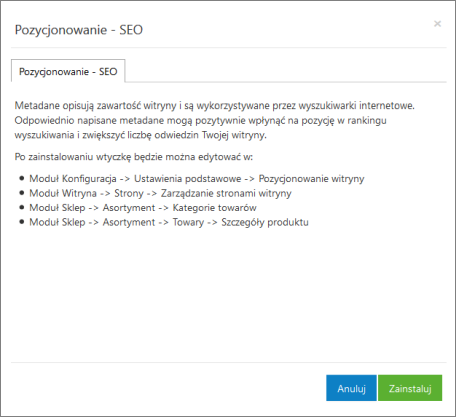Click the dialog title Pozycjonowanie - SEO heading
The width and height of the screenshot is (456, 417).
pos(79,30)
